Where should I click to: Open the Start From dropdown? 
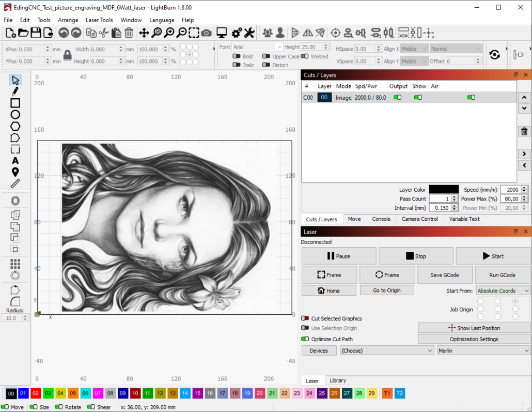coord(503,291)
